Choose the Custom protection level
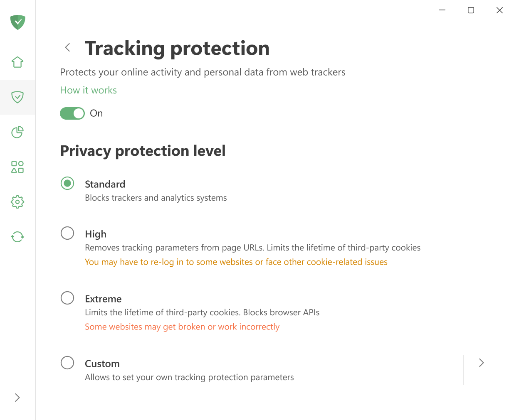 click(67, 363)
